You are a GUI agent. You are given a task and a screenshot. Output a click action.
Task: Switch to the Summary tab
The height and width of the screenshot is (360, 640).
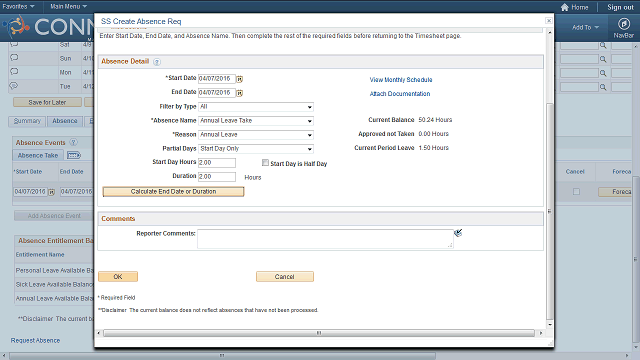point(27,121)
